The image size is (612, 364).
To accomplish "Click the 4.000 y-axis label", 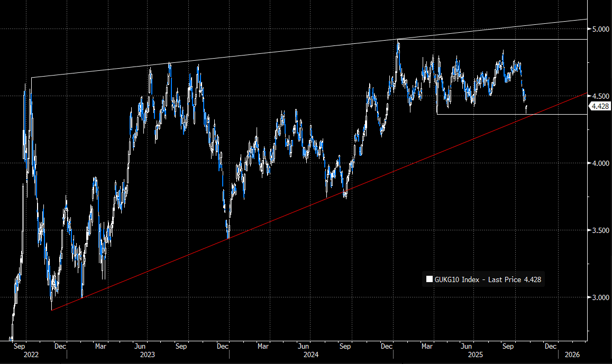I will pos(601,163).
